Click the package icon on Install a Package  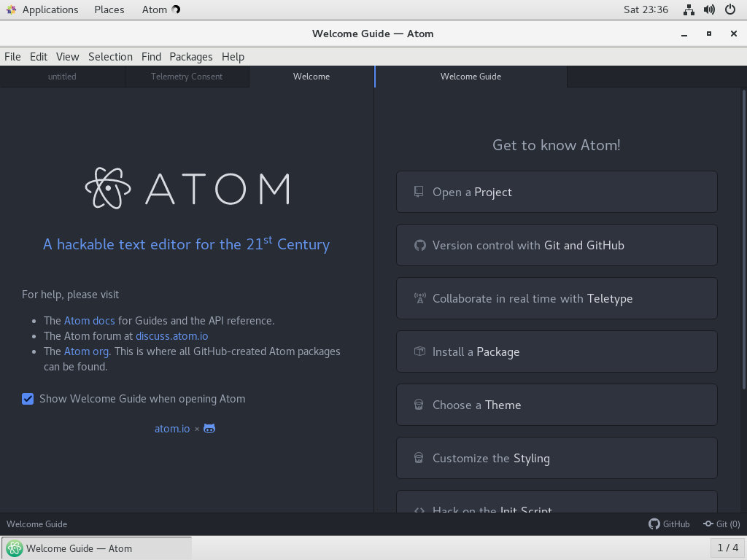419,351
